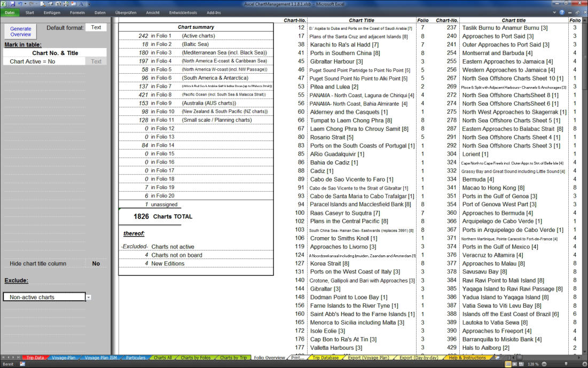Open the Undo history dropdown arrow
Screen dimensions: 588x368
coord(25,3)
